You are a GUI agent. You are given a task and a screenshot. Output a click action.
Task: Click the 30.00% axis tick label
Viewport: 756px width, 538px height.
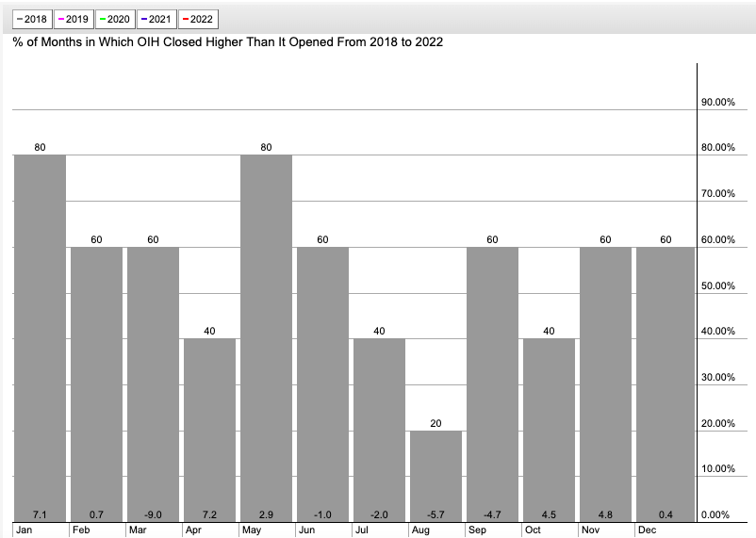coord(718,378)
